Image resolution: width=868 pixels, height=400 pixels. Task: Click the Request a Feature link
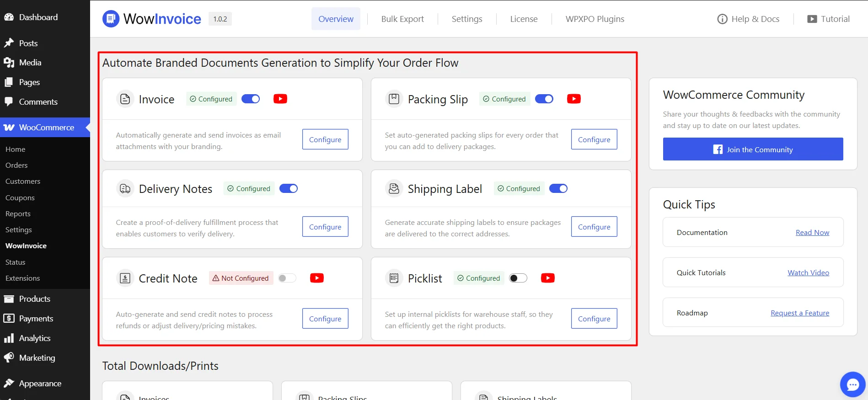tap(800, 313)
